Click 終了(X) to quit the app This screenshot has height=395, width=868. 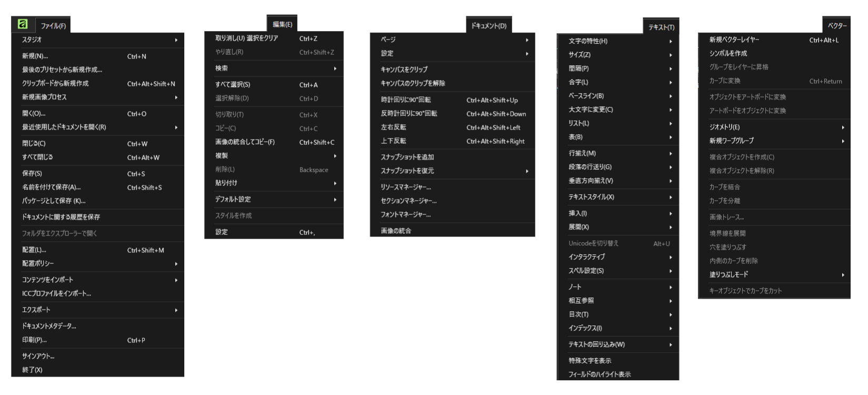[32, 370]
